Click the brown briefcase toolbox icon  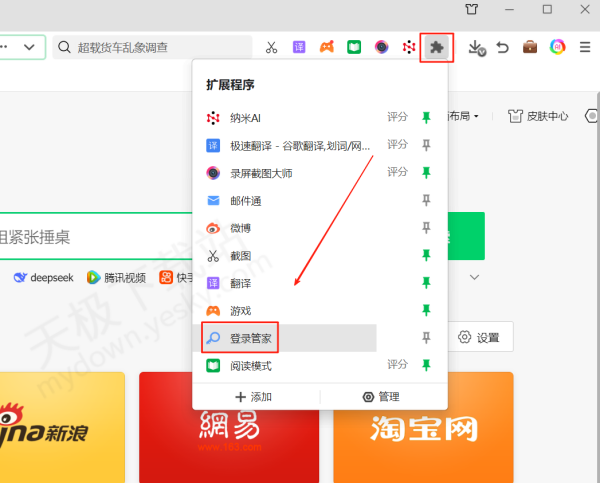pyautogui.click(x=530, y=47)
